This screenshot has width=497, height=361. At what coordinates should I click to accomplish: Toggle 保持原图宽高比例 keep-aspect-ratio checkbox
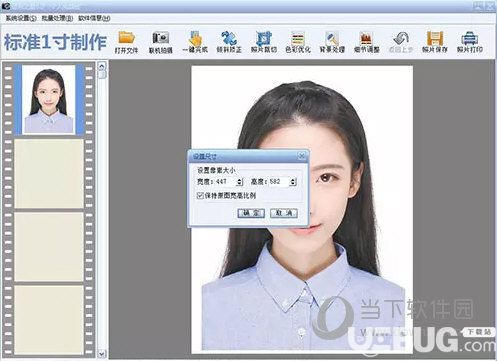200,196
